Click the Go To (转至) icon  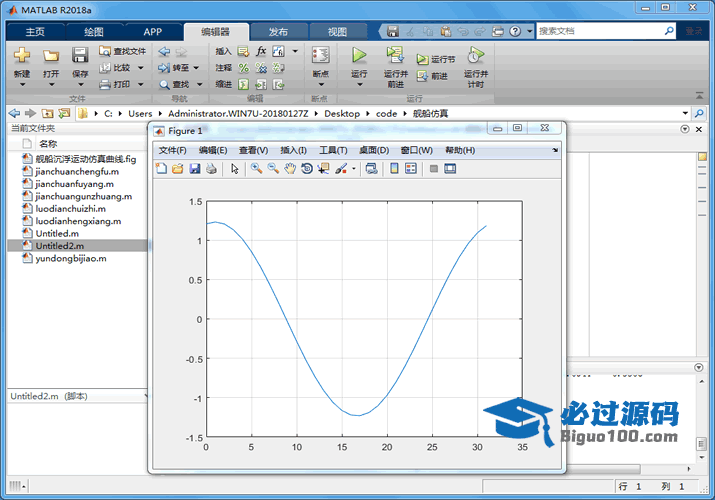pos(164,68)
